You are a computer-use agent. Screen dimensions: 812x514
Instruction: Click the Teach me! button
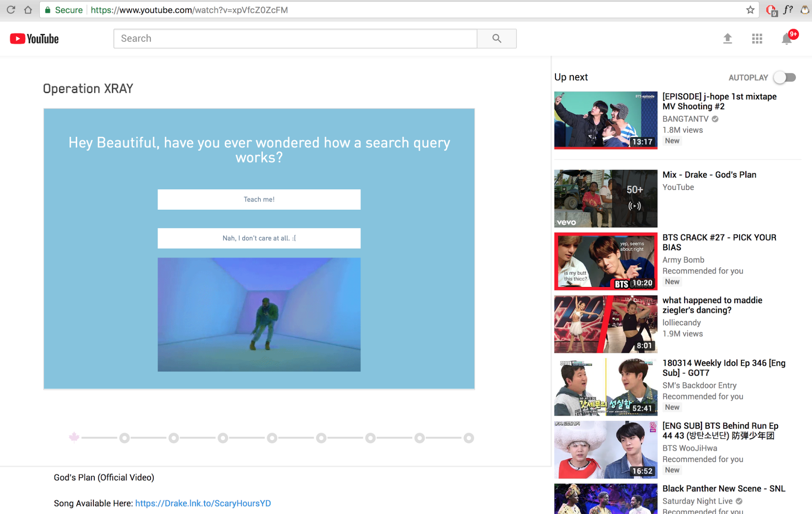[259, 199]
